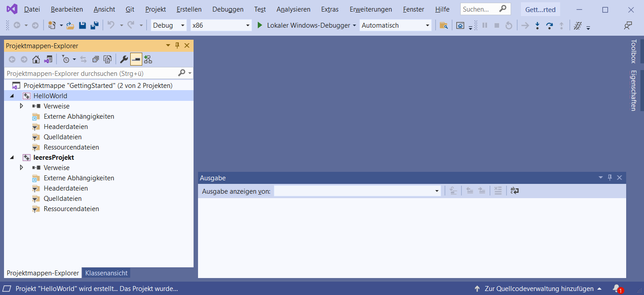
Task: Open the Ausgabe panel options
Action: (x=600, y=178)
